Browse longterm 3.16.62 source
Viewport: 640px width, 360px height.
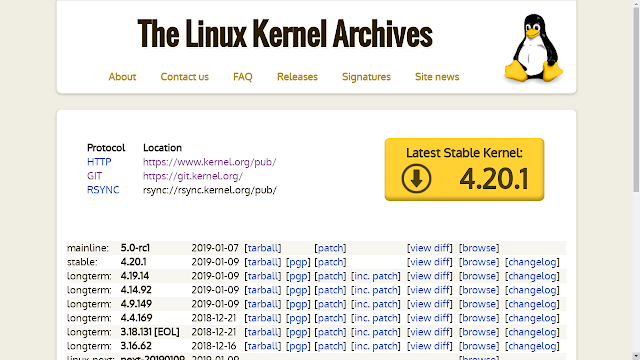coord(479,346)
